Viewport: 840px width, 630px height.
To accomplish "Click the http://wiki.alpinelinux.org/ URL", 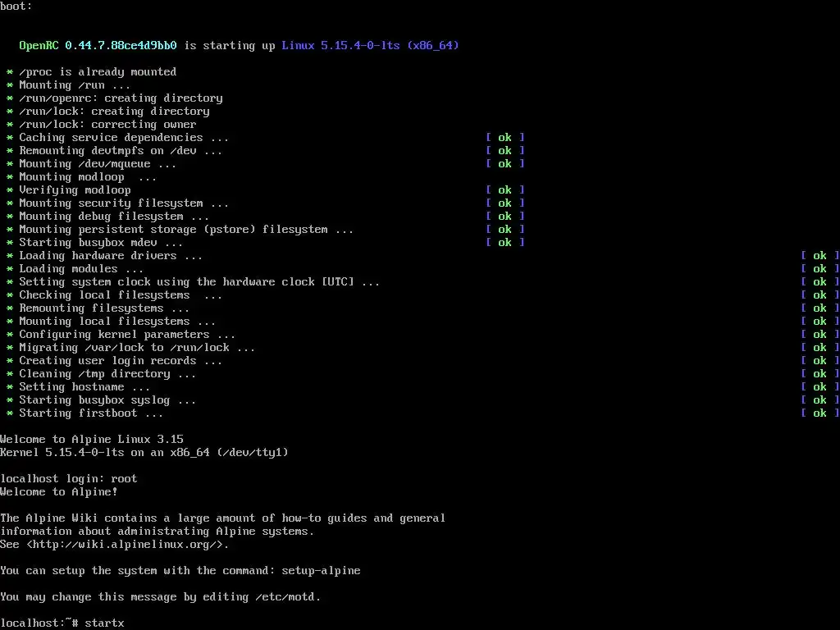I will click(125, 545).
